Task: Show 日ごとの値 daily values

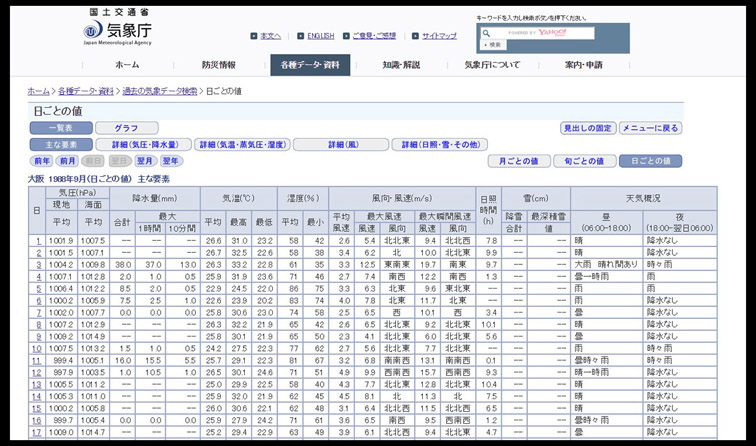Action: tap(650, 161)
